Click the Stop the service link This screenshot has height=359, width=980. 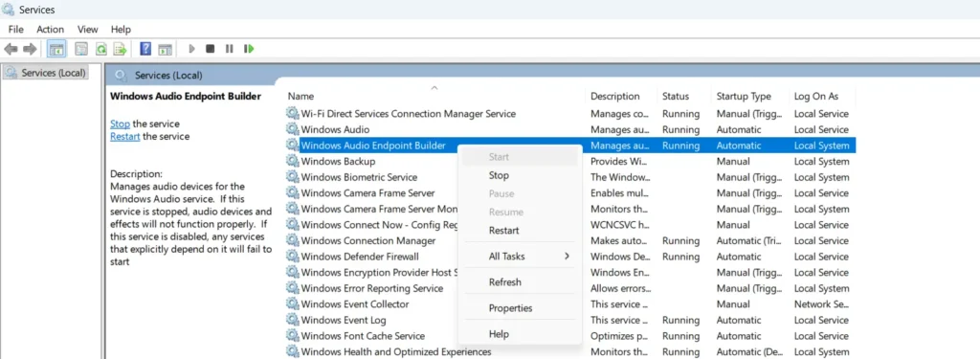point(120,123)
